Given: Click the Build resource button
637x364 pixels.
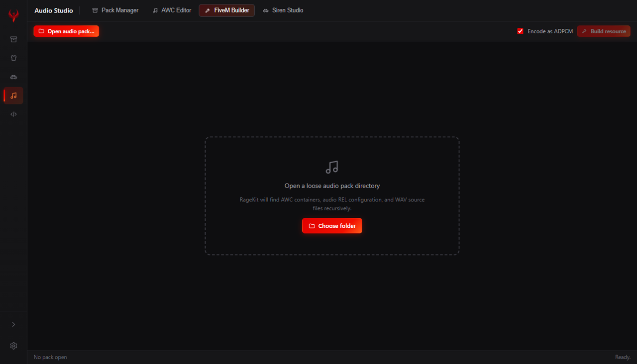Looking at the screenshot, I should (604, 31).
